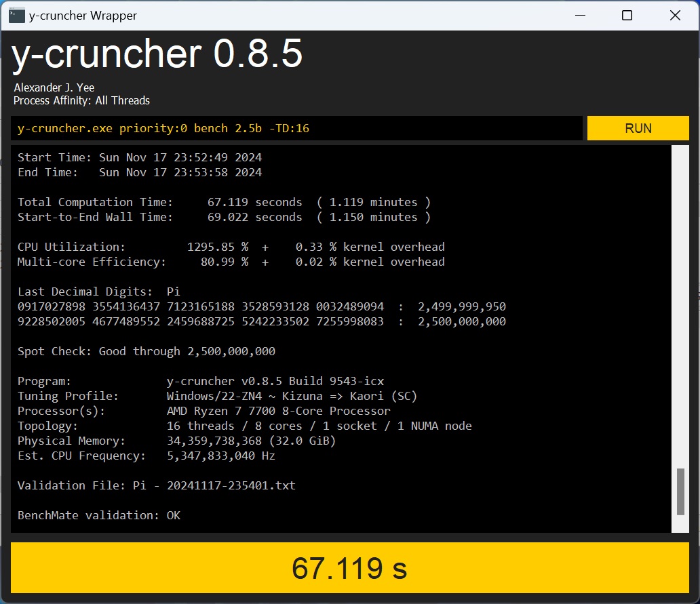Click the digits row ending 2,499,999,950

262,306
